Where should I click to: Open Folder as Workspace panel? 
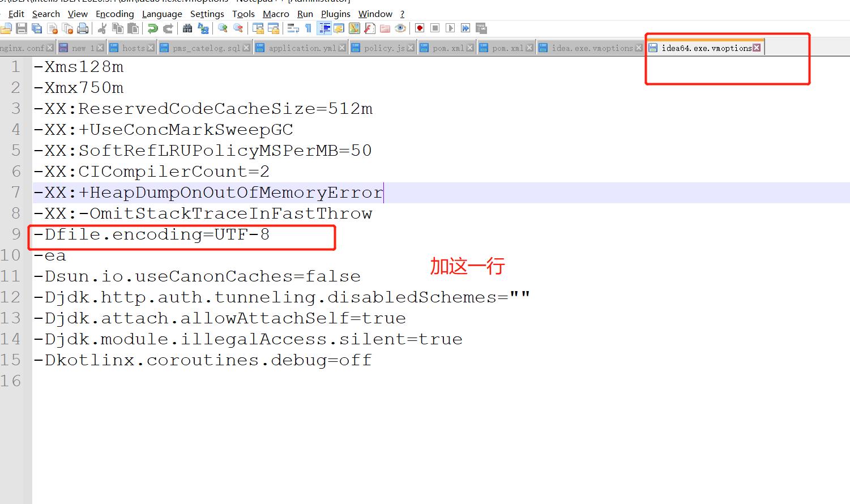(x=385, y=28)
